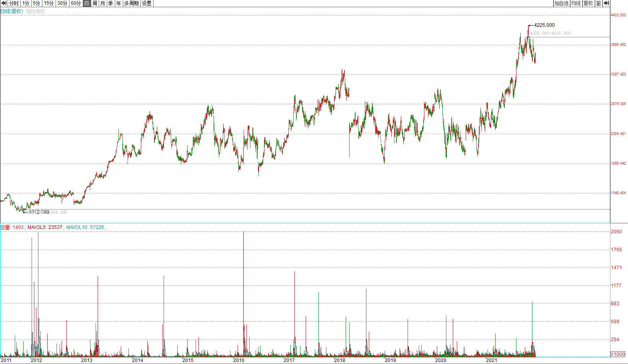Click the 3387.423 price axis label
Viewport: 628px width, 364px height.
click(618, 74)
